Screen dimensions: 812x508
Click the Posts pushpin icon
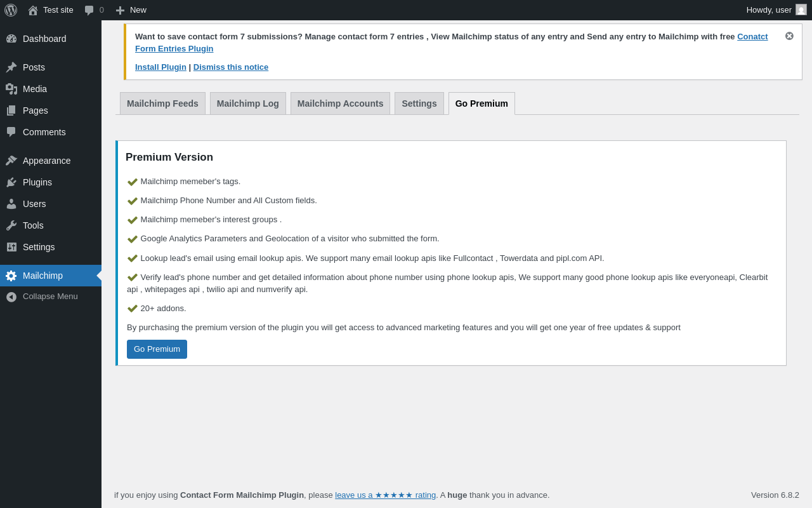(11, 67)
